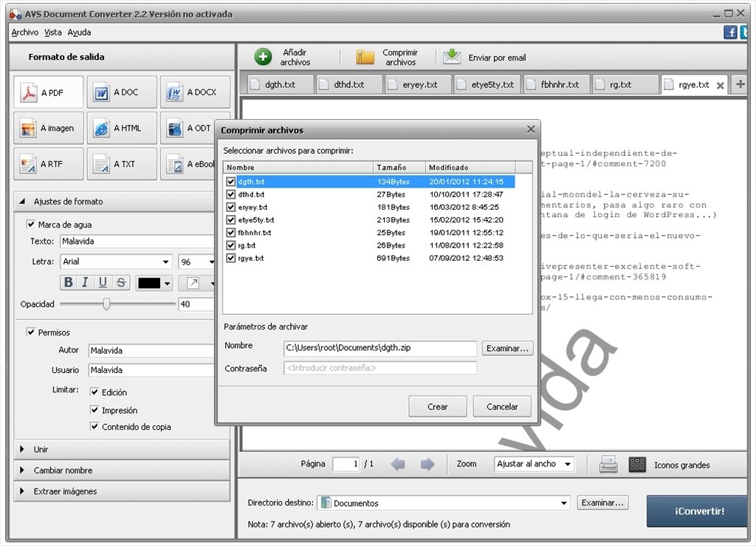The width and height of the screenshot is (756, 546).
Task: Uncheck fbhnhr.txt in the compress list
Action: (x=230, y=233)
